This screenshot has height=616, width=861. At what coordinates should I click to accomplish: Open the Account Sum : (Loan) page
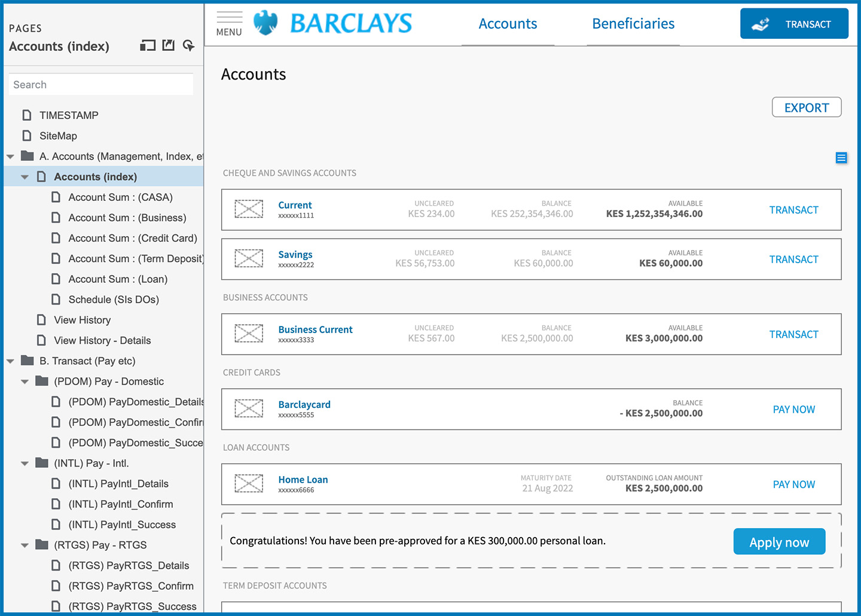click(x=118, y=279)
